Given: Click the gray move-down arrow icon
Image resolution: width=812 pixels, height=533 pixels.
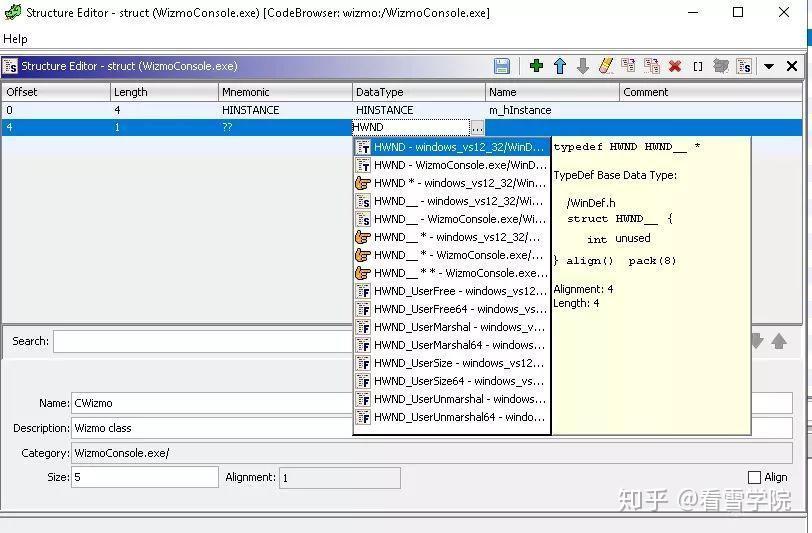Looking at the screenshot, I should (x=583, y=66).
